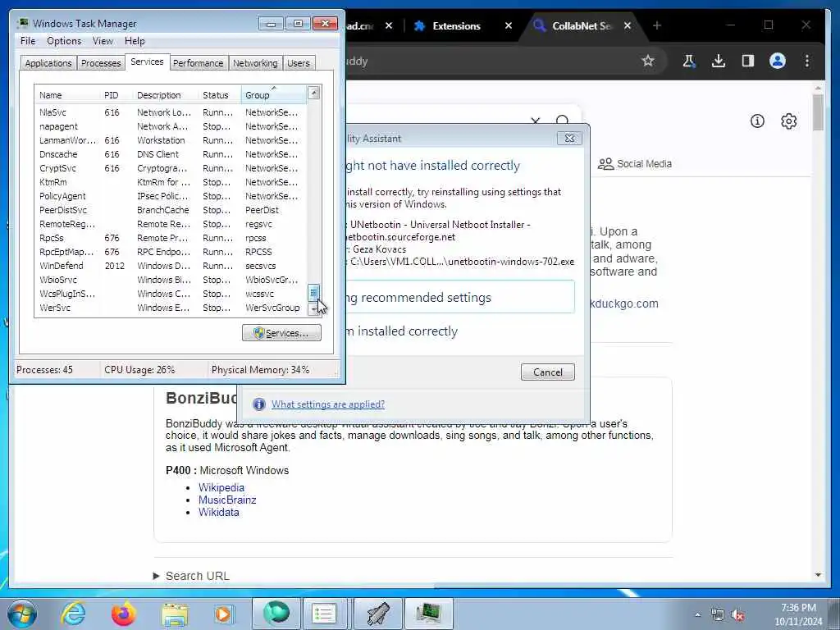Click the green round browser icon in taskbar

click(x=276, y=614)
